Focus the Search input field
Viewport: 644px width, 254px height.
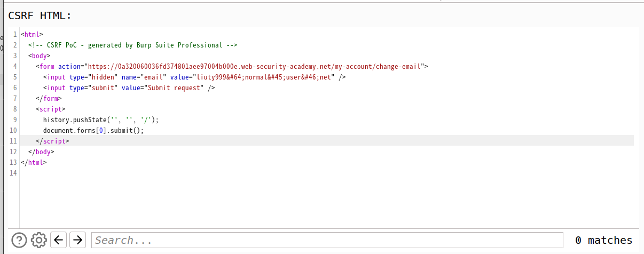point(327,240)
